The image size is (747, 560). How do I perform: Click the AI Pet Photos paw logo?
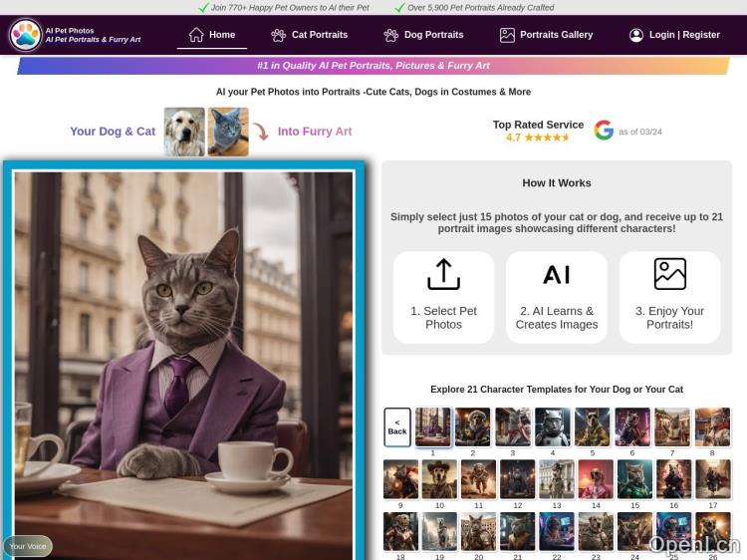tap(26, 35)
